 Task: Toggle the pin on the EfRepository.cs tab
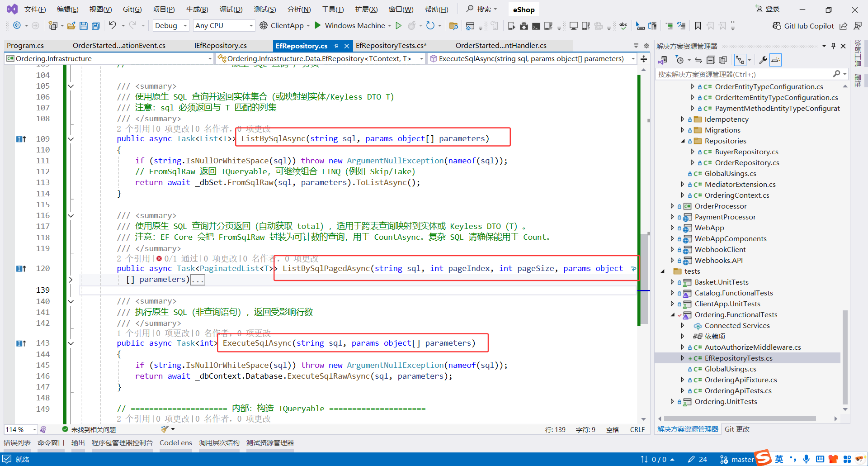point(336,46)
